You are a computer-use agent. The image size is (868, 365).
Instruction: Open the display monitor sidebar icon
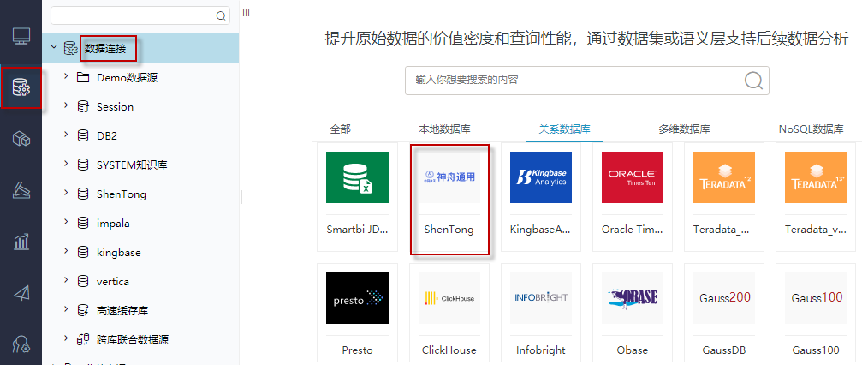pyautogui.click(x=21, y=36)
